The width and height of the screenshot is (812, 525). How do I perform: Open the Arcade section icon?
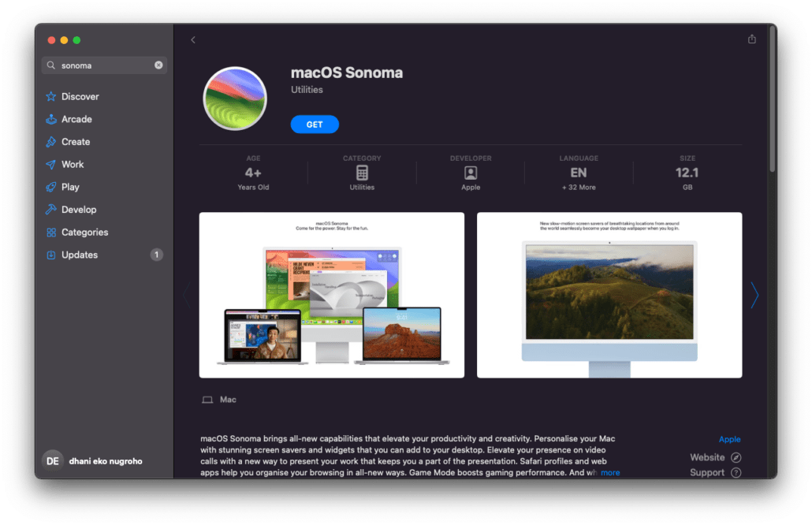[51, 120]
